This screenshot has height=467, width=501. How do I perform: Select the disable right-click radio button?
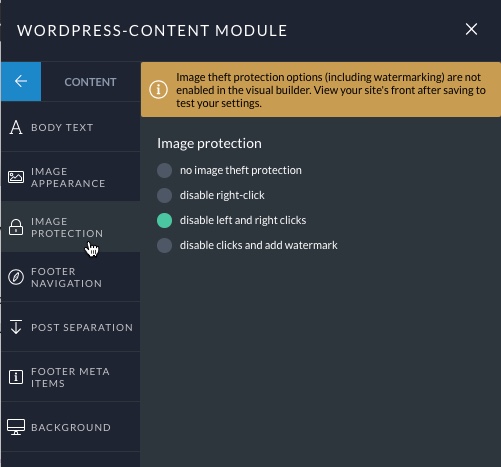coord(164,195)
